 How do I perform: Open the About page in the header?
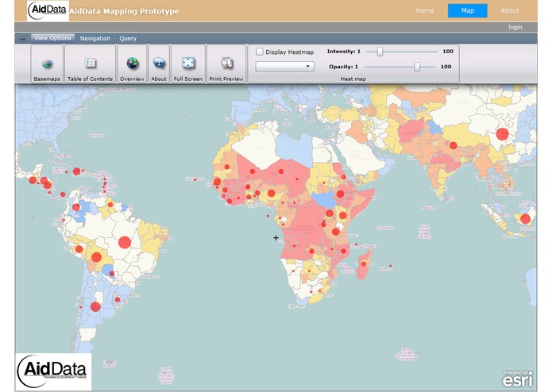click(509, 10)
